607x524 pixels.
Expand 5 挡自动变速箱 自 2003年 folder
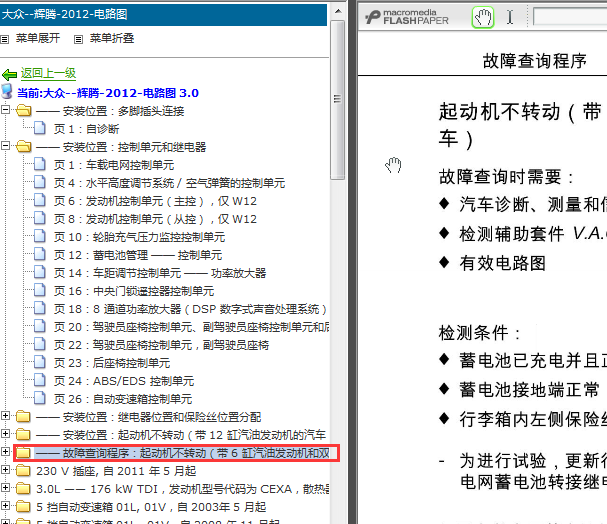[5, 505]
